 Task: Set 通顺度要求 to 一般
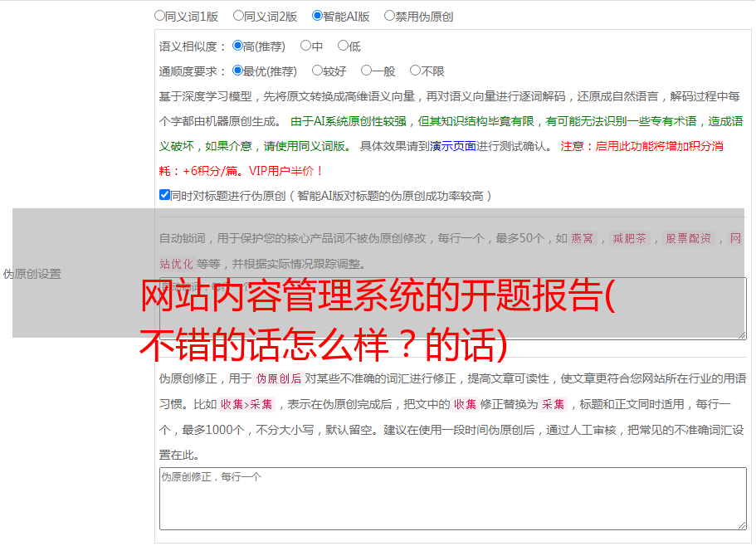[x=367, y=71]
